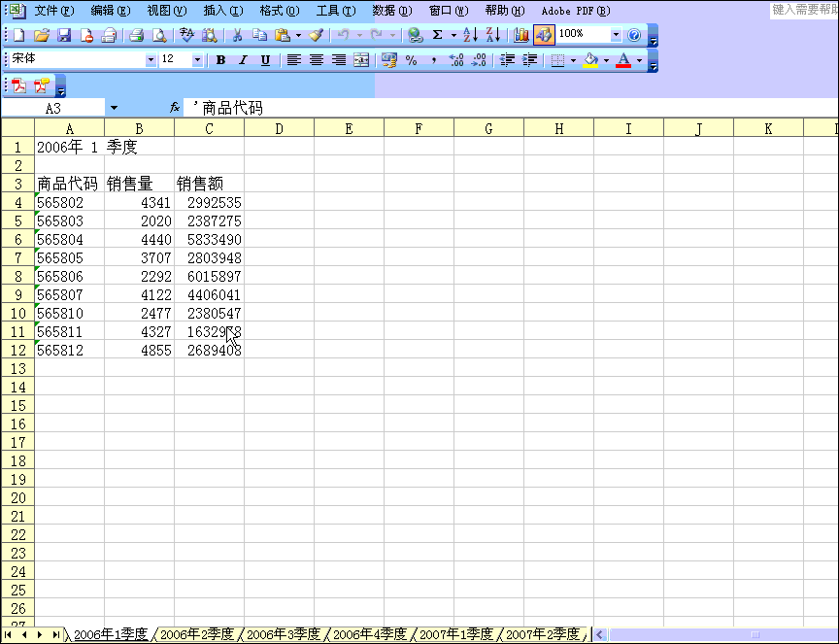Click column C header
Image resolution: width=839 pixels, height=644 pixels.
(x=209, y=128)
